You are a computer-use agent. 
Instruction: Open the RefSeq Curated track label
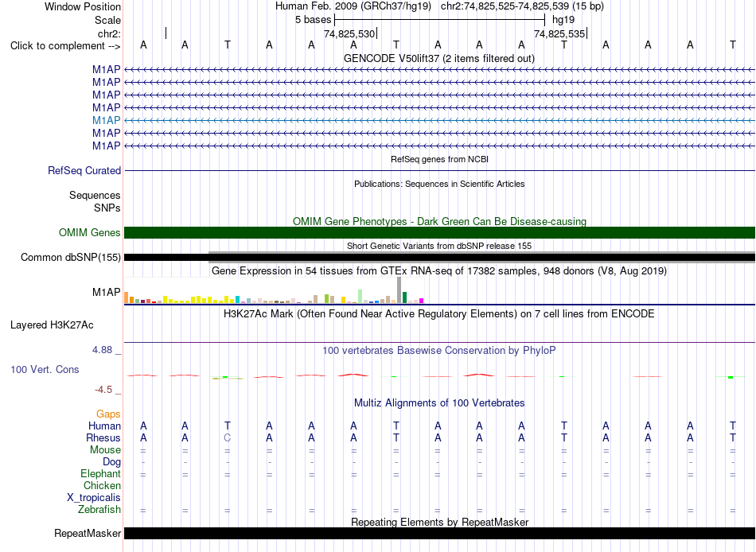point(84,171)
